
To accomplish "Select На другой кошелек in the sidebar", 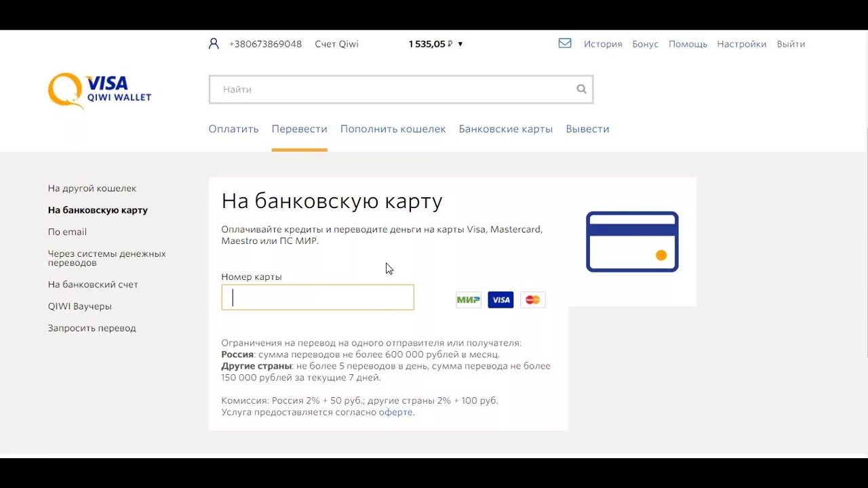I will coord(92,188).
